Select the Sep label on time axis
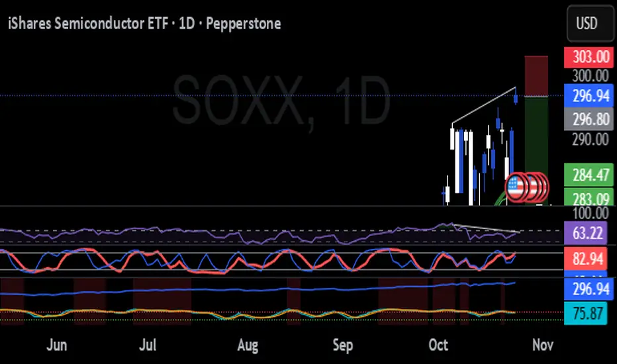 [343, 345]
